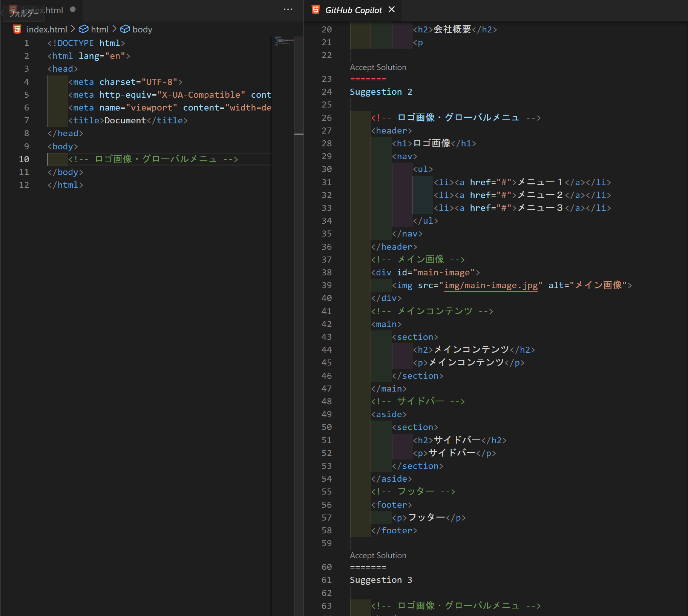
Task: Click the index.html breadcrumb file icon
Action: 17,29
